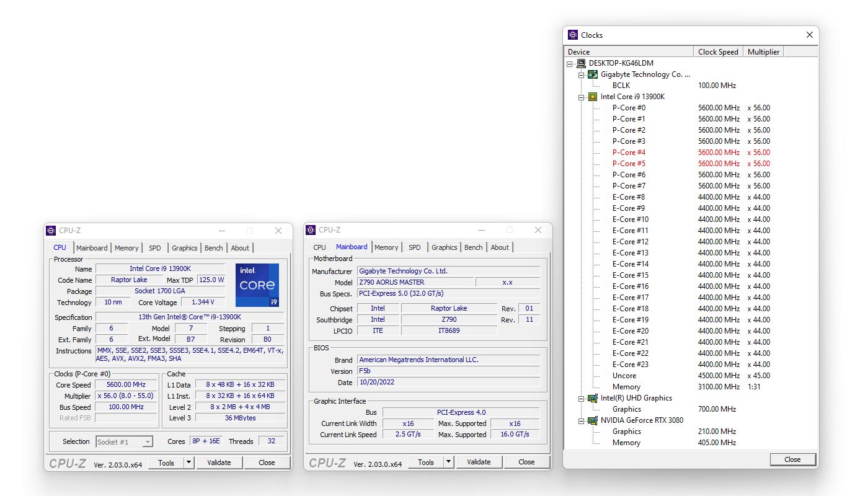The width and height of the screenshot is (868, 496).
Task: Click the Clock Speed column header
Action: coord(719,52)
